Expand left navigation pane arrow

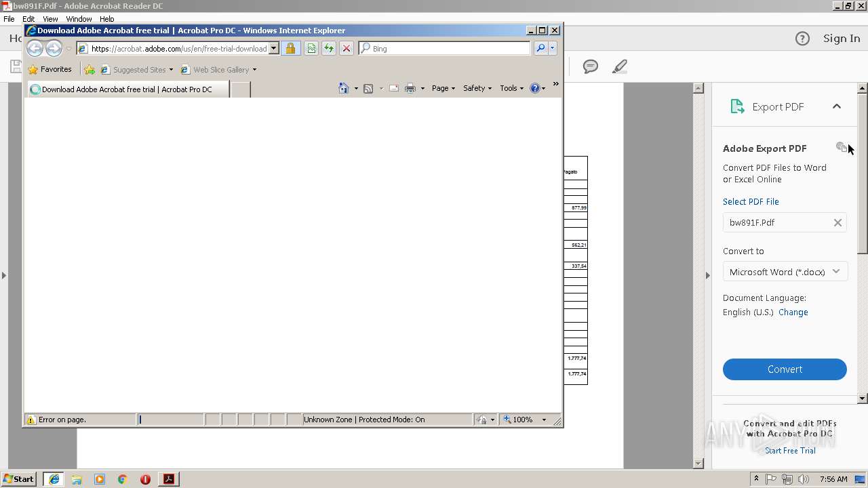pos(3,275)
